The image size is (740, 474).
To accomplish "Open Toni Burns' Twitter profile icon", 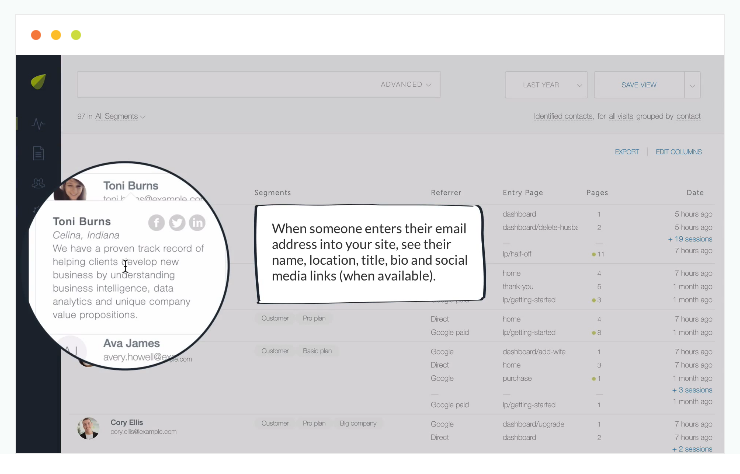I will click(177, 222).
